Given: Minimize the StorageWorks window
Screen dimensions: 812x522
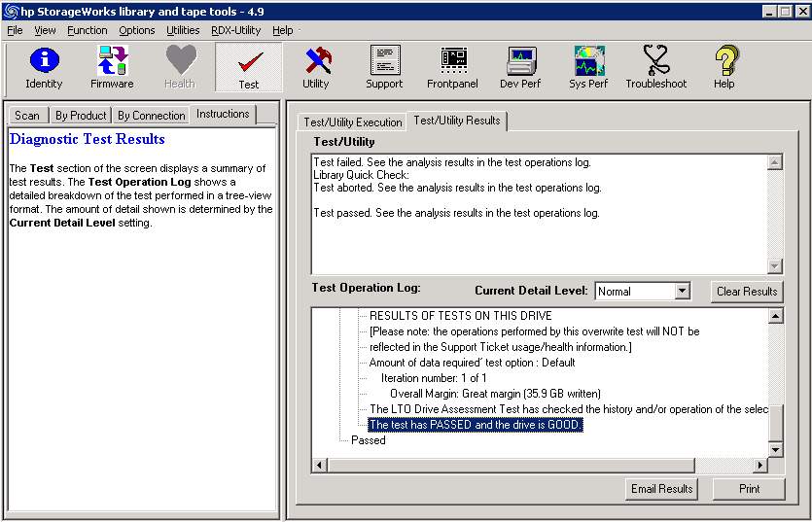Looking at the screenshot, I should click(x=770, y=11).
